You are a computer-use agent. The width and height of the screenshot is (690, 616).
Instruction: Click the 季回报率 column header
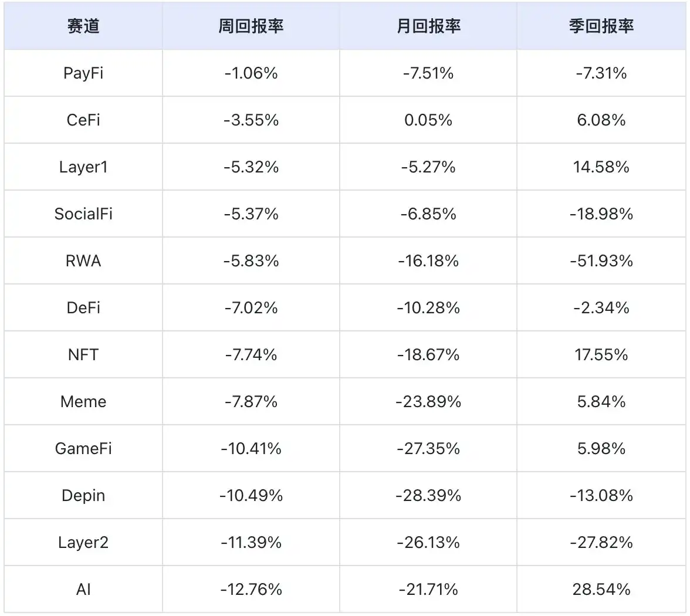click(601, 26)
